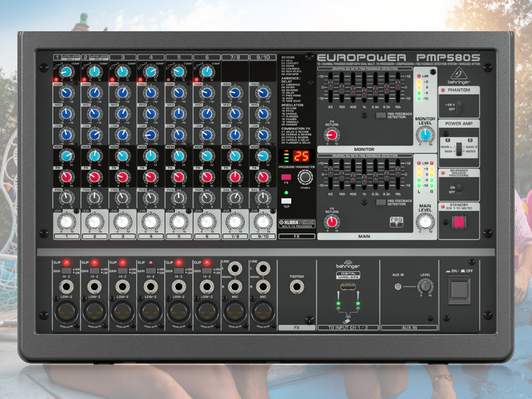Adjust channel 3 HIGH EQ knob
Viewport: 532px width, 399px height.
click(123, 92)
